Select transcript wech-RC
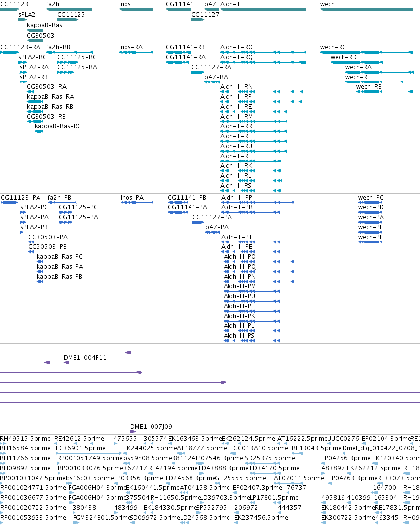Viewport: 420px width, 525px height. tap(333, 47)
